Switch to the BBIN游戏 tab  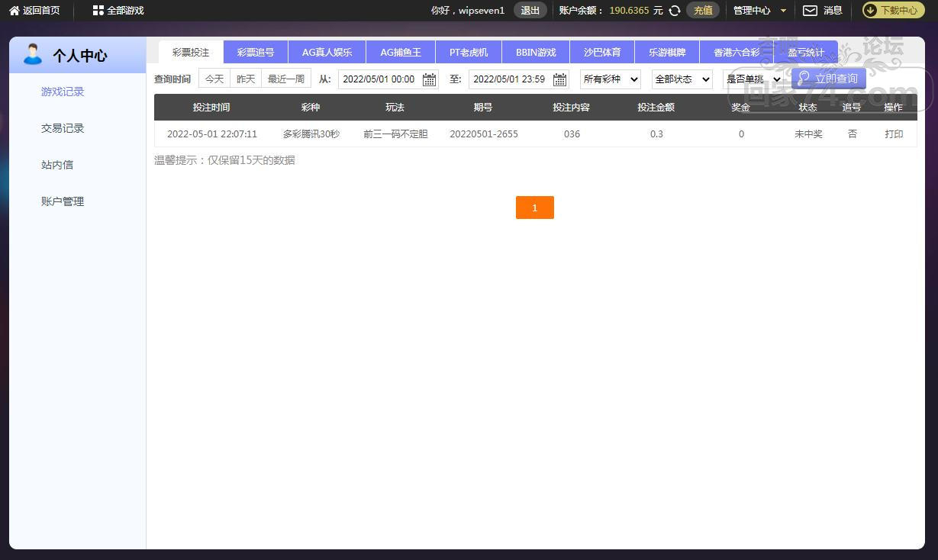coord(536,52)
